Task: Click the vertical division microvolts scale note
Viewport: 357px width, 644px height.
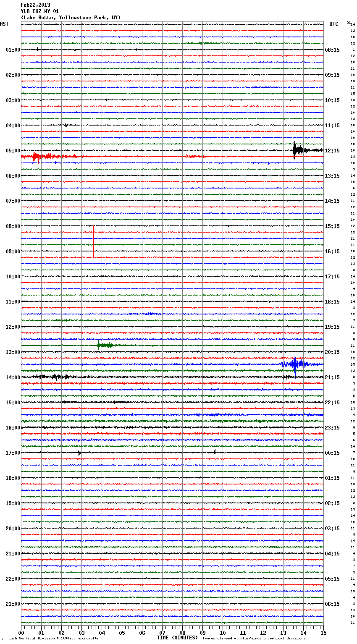Action: tap(54, 639)
